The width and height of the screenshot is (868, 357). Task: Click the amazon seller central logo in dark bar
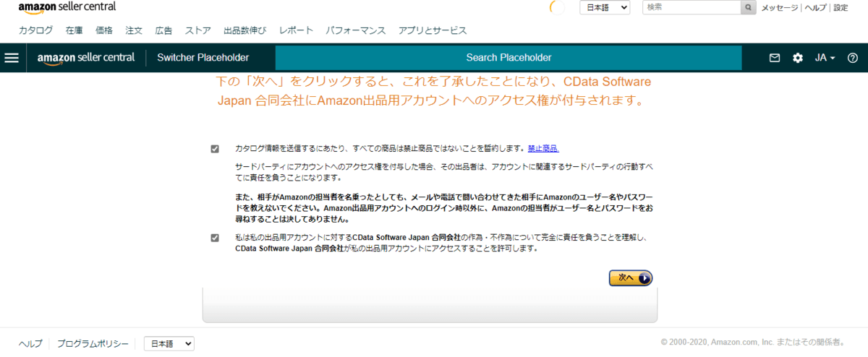pos(85,58)
